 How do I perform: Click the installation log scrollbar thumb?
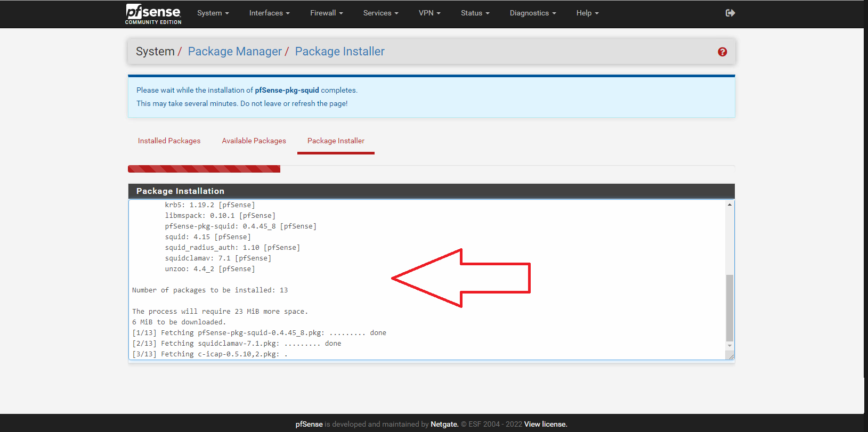729,308
